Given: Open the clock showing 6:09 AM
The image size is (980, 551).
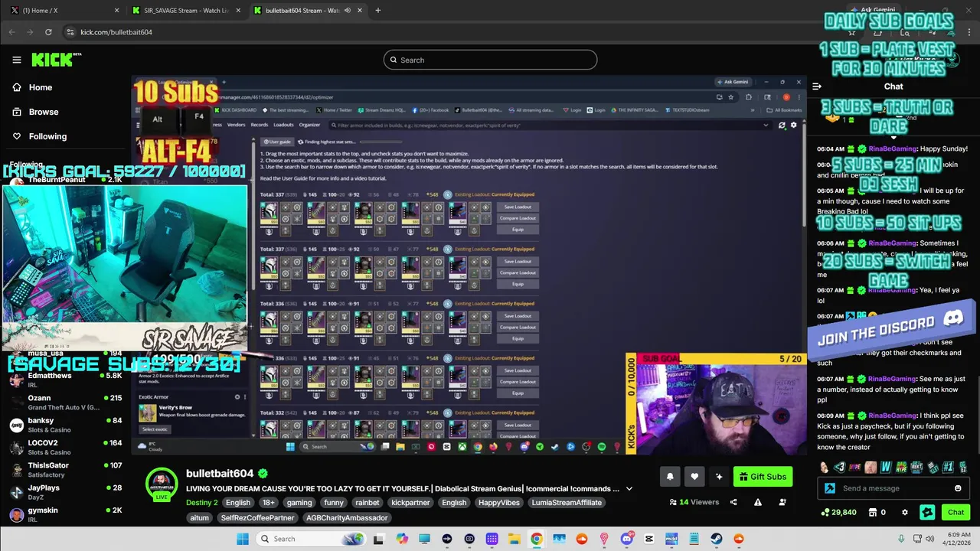Looking at the screenshot, I should click(957, 539).
